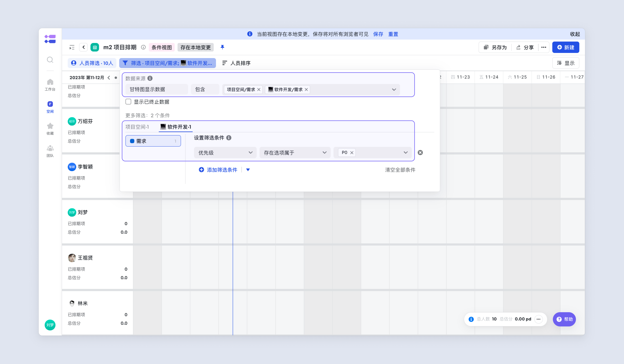Screen dimensions: 624x364
Task: Open 团队 in the sidebar
Action: (x=50, y=151)
